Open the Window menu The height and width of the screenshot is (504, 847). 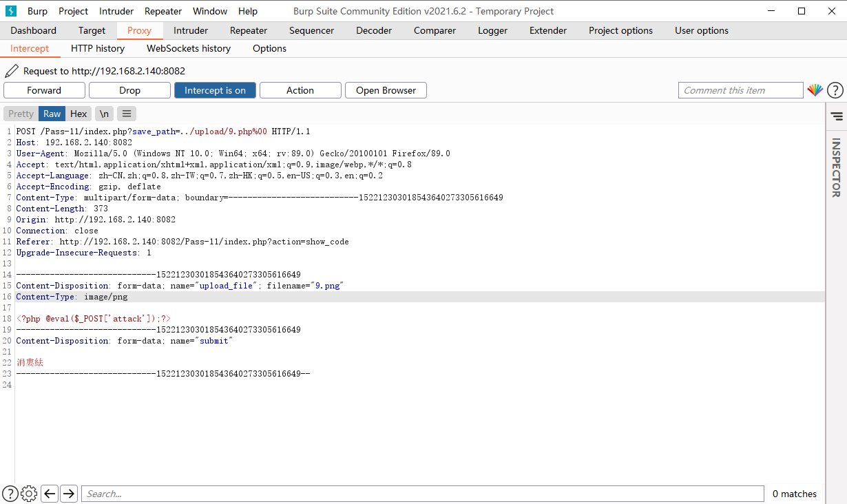click(210, 11)
